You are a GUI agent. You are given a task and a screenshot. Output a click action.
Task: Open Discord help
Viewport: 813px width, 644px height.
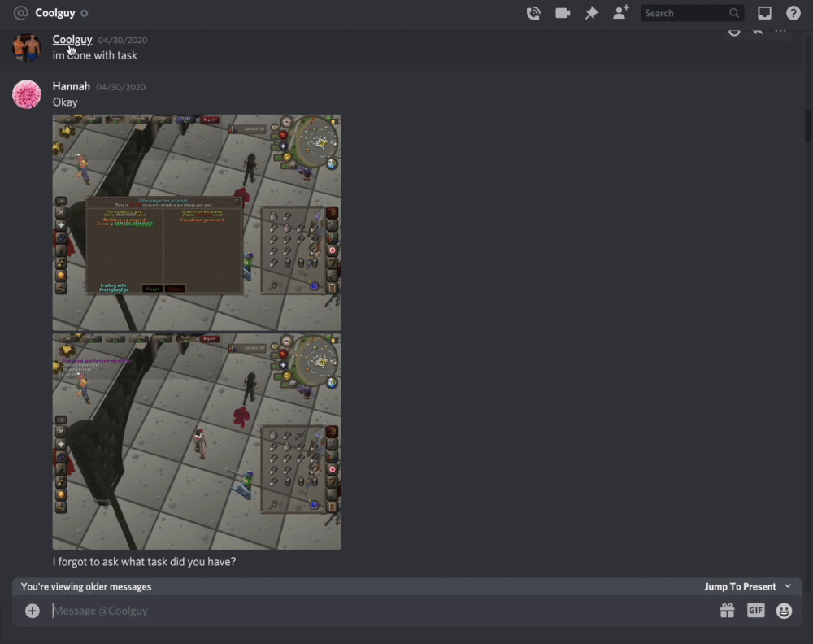point(793,13)
